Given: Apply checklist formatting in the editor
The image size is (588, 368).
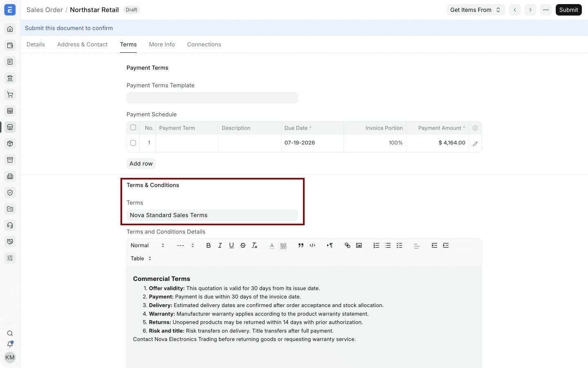Looking at the screenshot, I should tap(399, 245).
